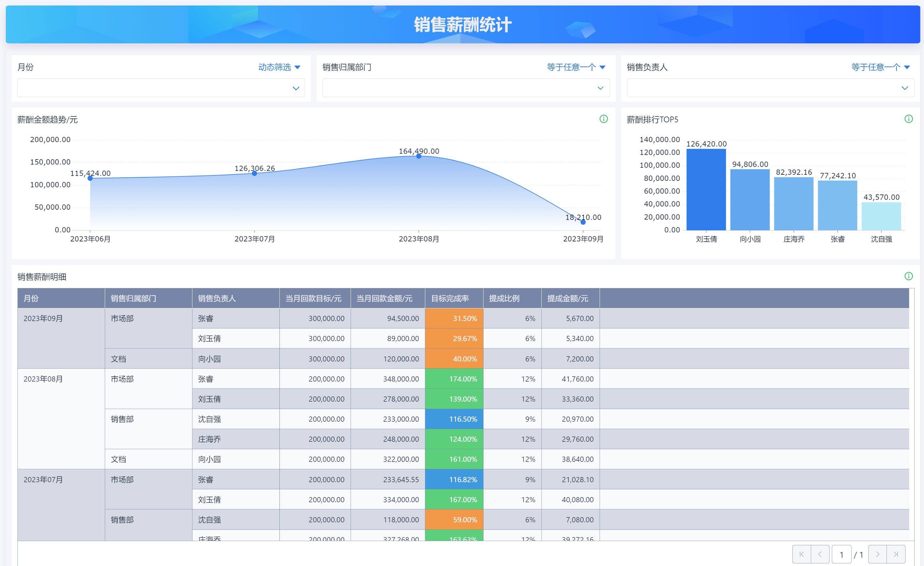Image resolution: width=924 pixels, height=566 pixels.
Task: Click the info icon on 销售薪酬明细 table
Action: point(908,276)
